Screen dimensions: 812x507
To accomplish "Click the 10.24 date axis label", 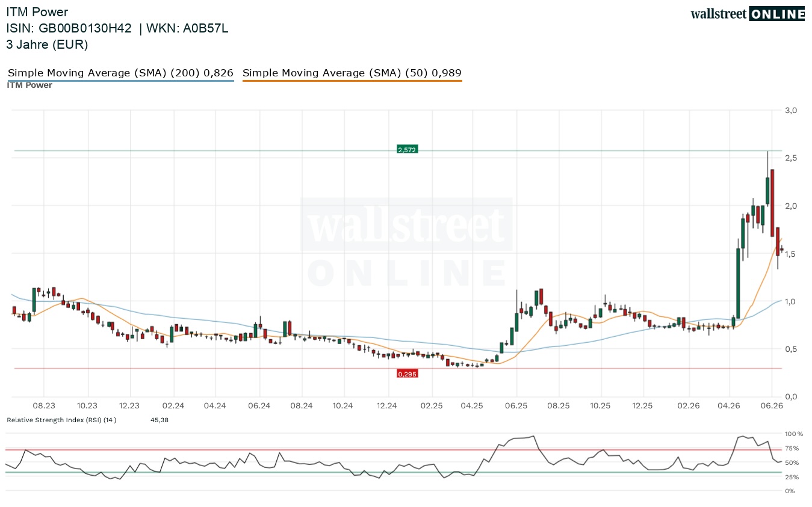I will pos(342,406).
